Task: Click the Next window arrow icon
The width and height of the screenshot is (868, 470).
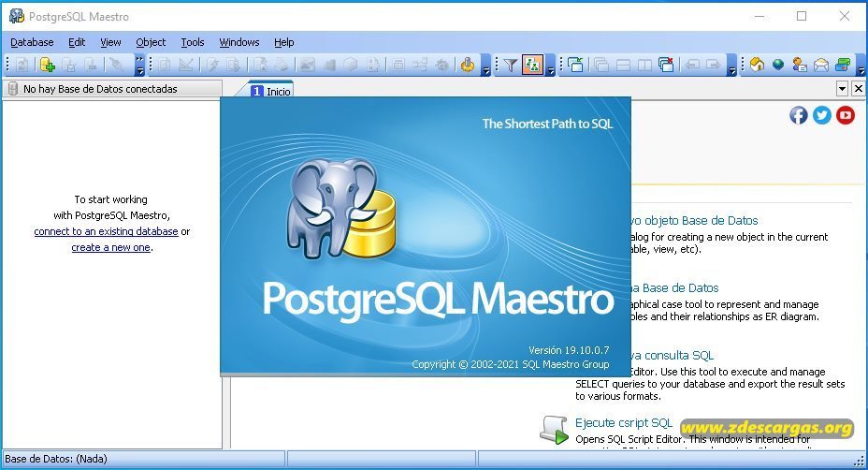Action: (714, 65)
